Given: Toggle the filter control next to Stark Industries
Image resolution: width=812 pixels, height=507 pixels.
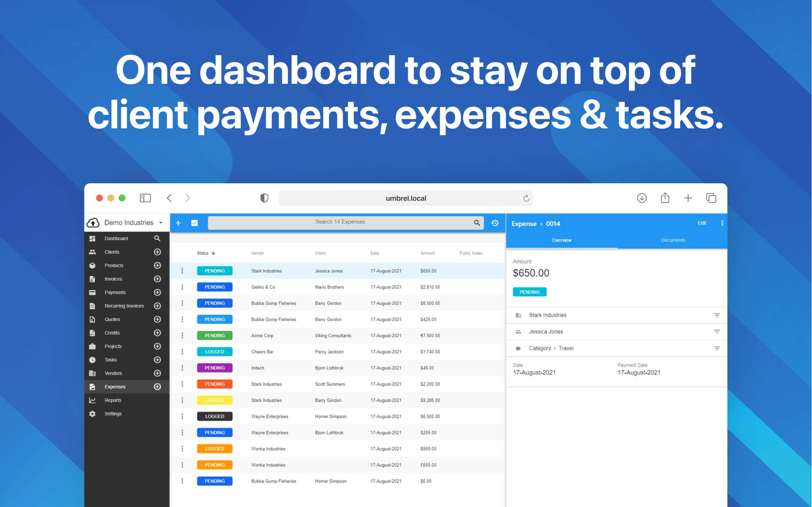Looking at the screenshot, I should tap(717, 315).
